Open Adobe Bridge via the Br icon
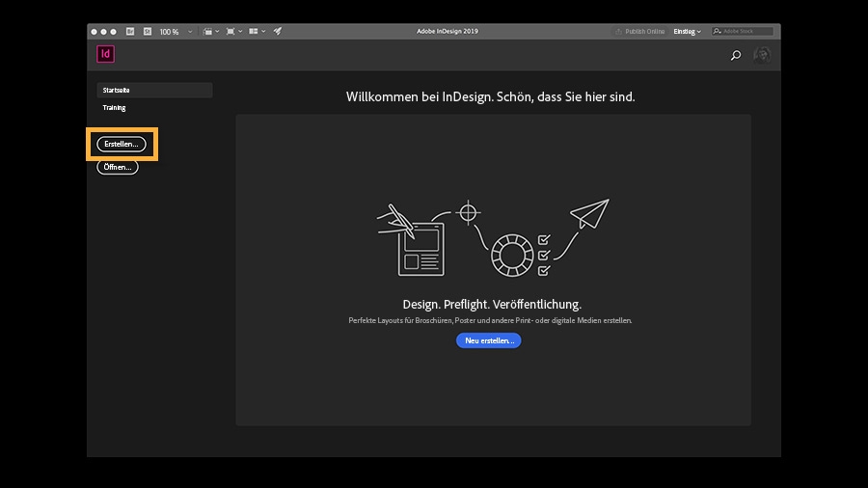 click(x=130, y=32)
